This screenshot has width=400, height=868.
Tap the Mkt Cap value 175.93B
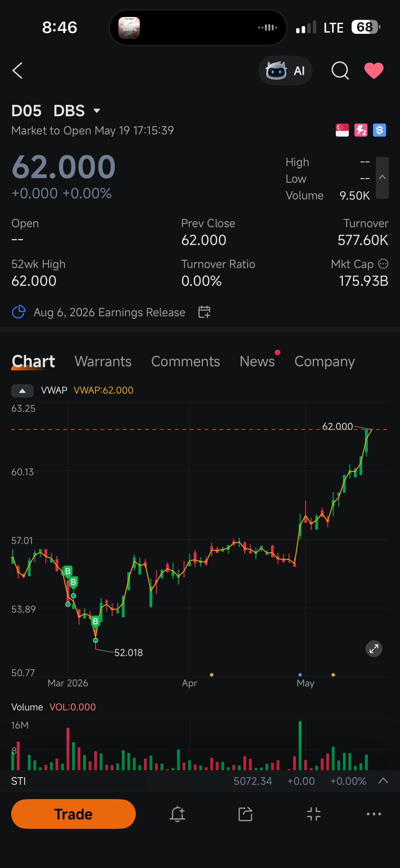click(364, 281)
